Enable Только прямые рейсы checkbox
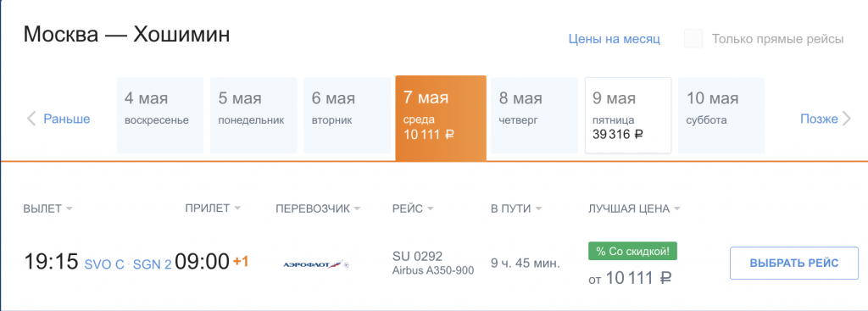This screenshot has width=868, height=311. [693, 39]
